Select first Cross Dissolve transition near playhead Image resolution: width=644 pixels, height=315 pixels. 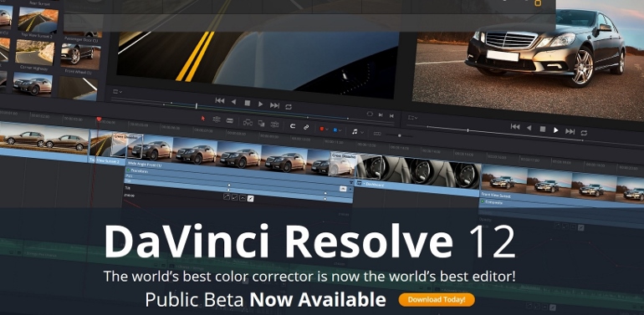tap(127, 146)
